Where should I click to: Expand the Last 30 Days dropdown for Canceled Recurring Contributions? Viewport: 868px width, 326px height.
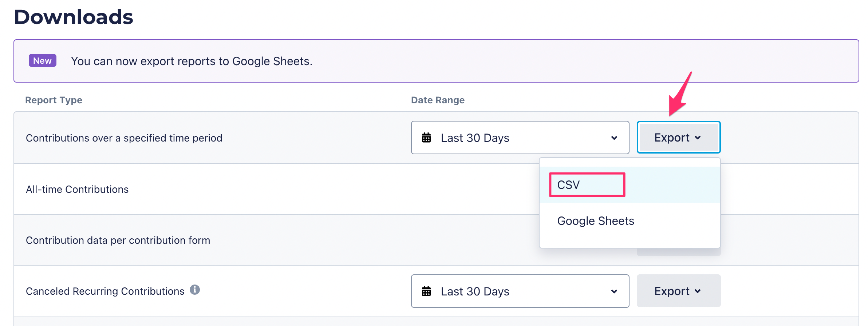[x=520, y=291]
